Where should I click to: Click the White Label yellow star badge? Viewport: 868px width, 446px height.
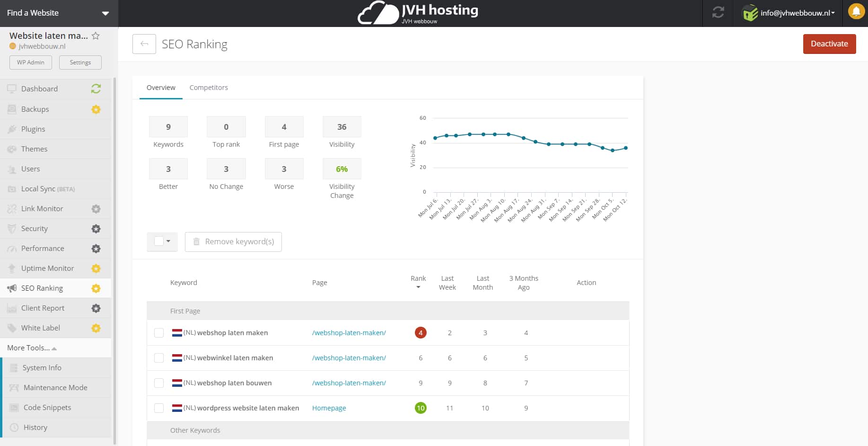click(x=96, y=328)
